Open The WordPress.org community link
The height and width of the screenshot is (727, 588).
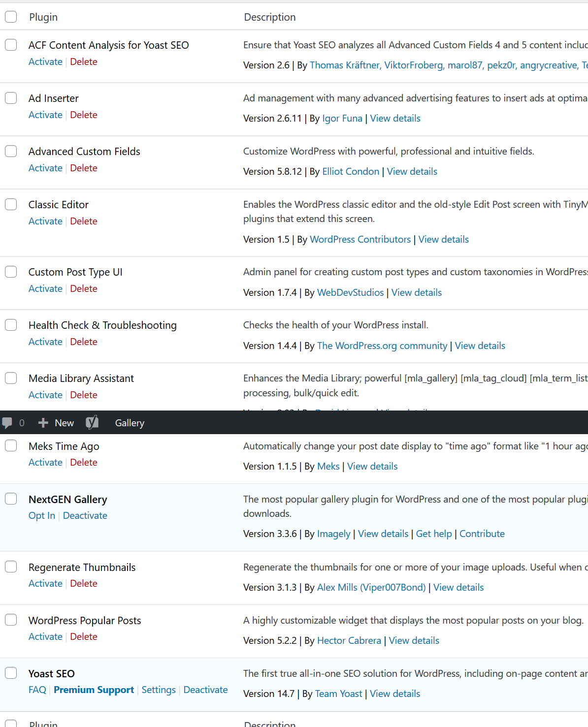tap(382, 346)
